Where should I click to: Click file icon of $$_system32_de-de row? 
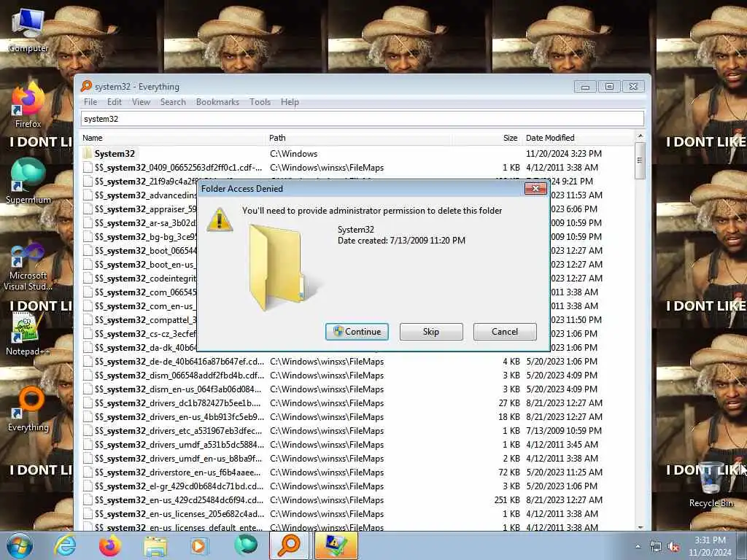coord(88,362)
